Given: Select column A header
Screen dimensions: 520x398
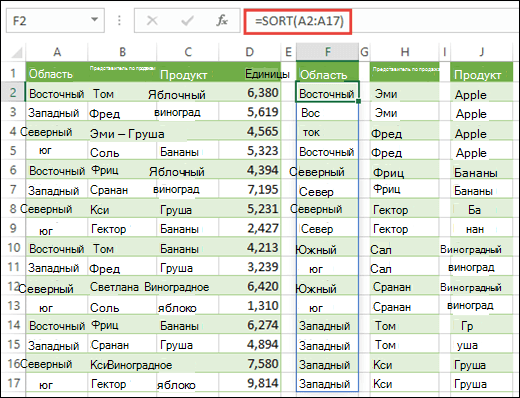Looking at the screenshot, I should [57, 52].
